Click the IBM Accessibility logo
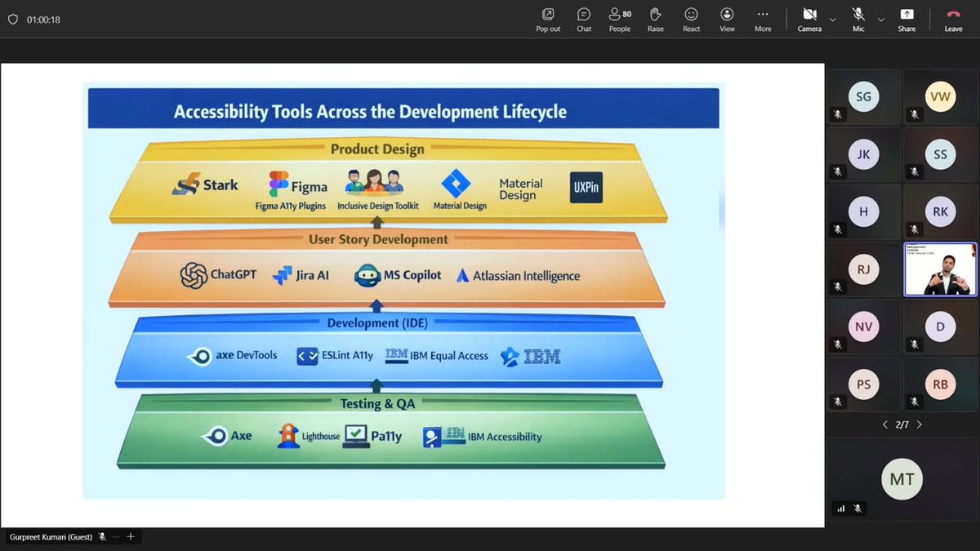Screen dimensions: 980x551 coord(482,437)
